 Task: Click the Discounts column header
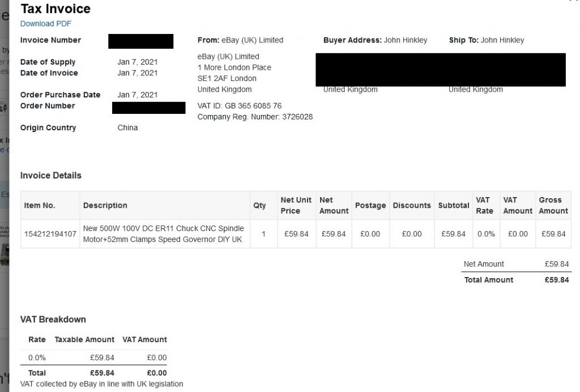tap(412, 205)
